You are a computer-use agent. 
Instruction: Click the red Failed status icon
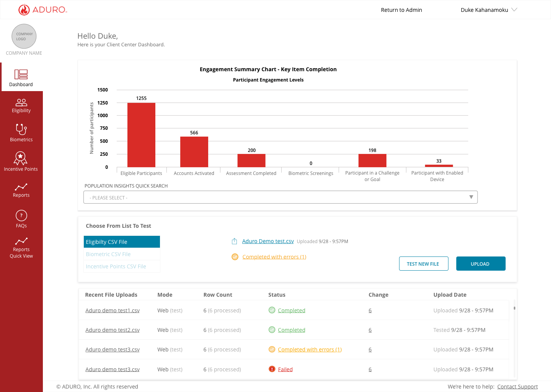(272, 369)
